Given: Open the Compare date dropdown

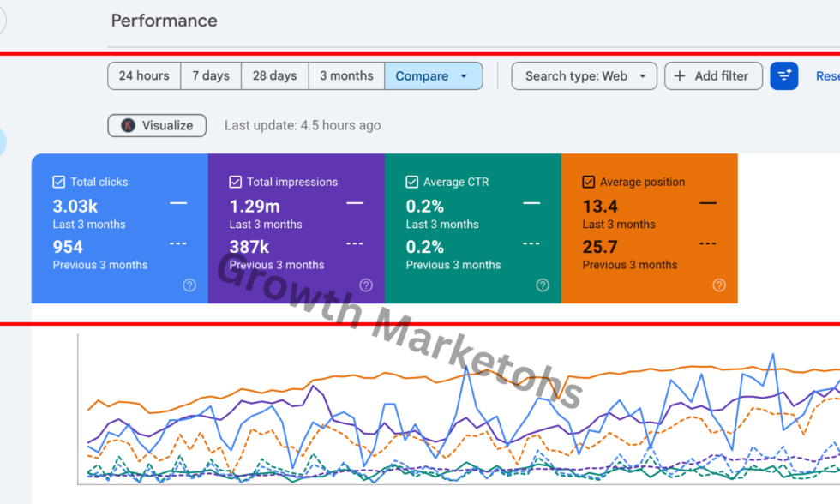Looking at the screenshot, I should click(434, 76).
